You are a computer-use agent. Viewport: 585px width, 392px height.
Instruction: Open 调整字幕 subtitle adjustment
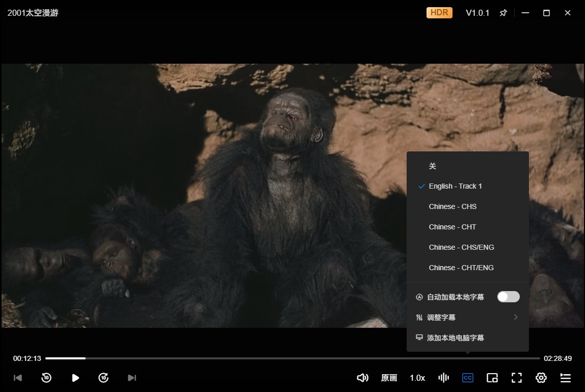[x=467, y=318]
